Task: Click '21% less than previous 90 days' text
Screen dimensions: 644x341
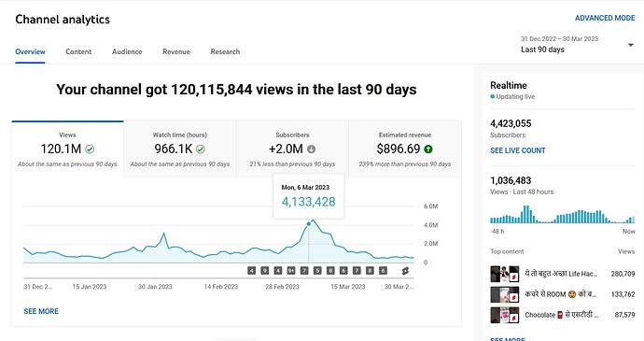Action: 292,163
